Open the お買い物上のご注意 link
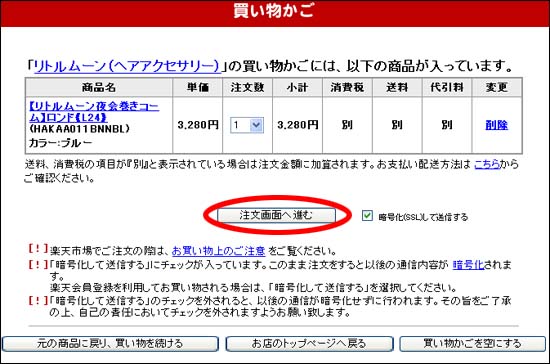The image size is (550, 364). point(219,251)
